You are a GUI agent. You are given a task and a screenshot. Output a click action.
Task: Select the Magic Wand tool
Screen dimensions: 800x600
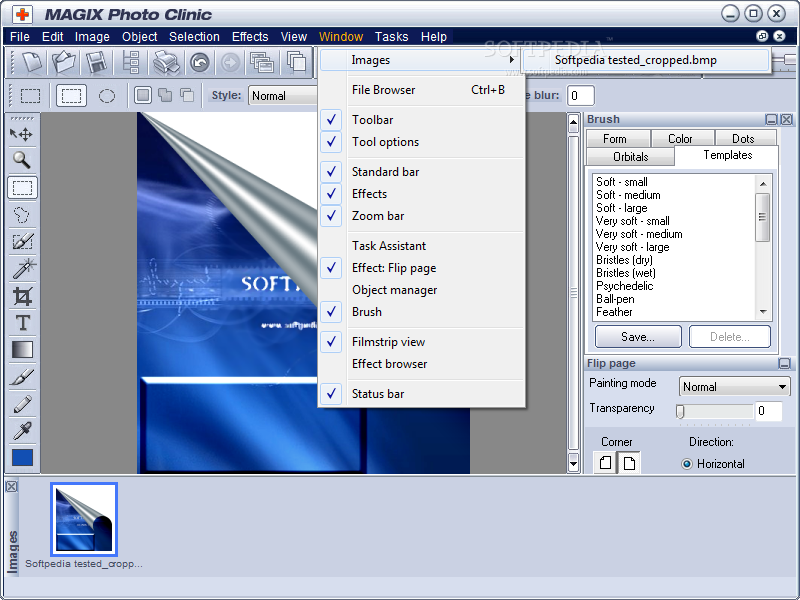coord(22,268)
